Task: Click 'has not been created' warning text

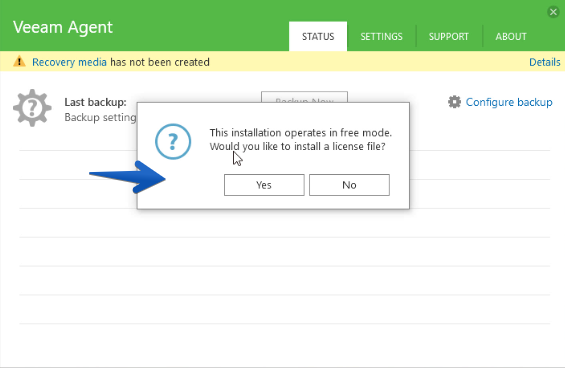Action: [x=160, y=62]
